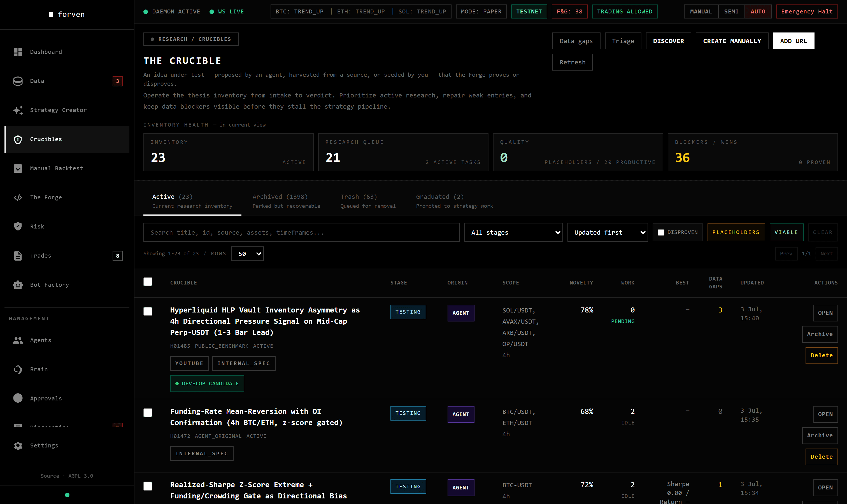Tick the Realized-Sharpe Z-Score row checkbox
847x504 pixels.
coord(148,486)
